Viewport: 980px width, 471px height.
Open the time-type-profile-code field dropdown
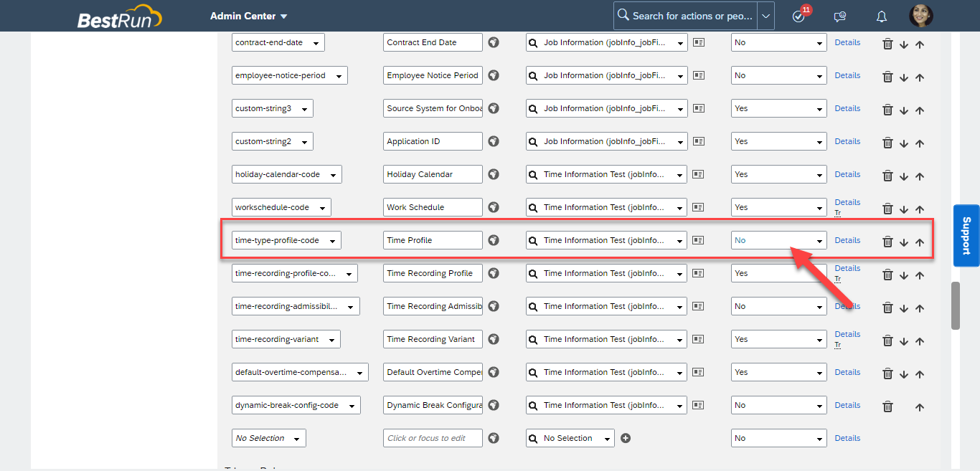click(286, 240)
